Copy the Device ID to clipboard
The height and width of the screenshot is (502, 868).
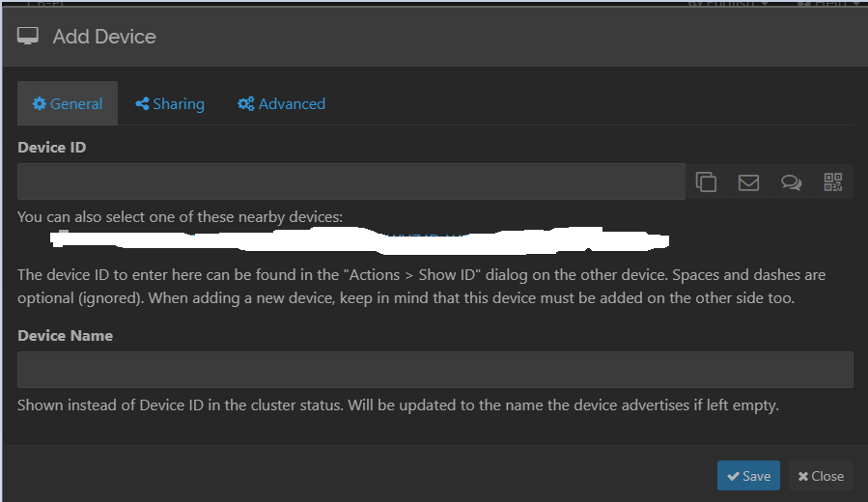click(706, 181)
